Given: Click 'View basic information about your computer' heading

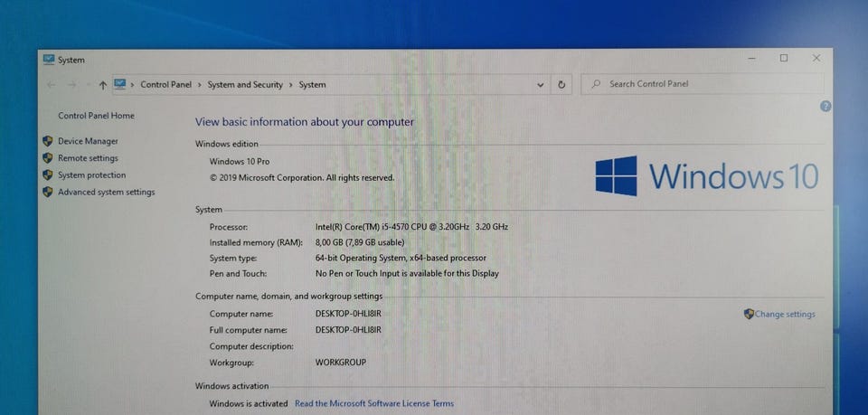Looking at the screenshot, I should pos(305,122).
